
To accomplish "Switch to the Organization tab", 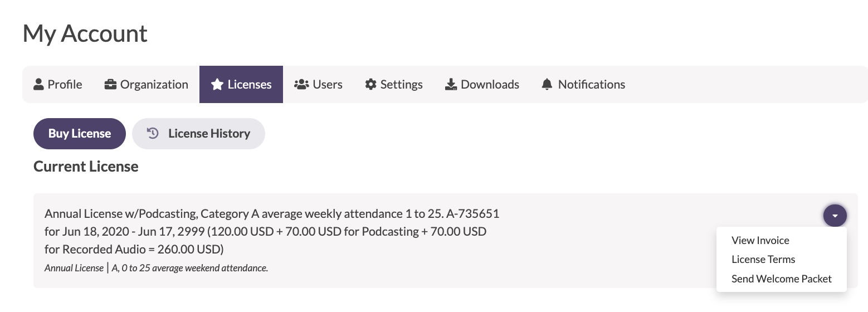I will (x=147, y=84).
